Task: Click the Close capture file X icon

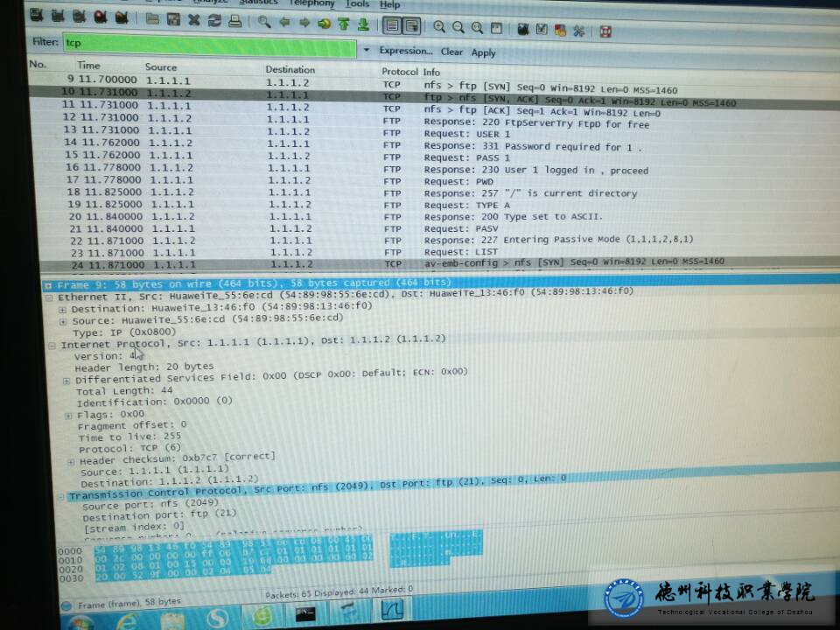Action: (193, 20)
